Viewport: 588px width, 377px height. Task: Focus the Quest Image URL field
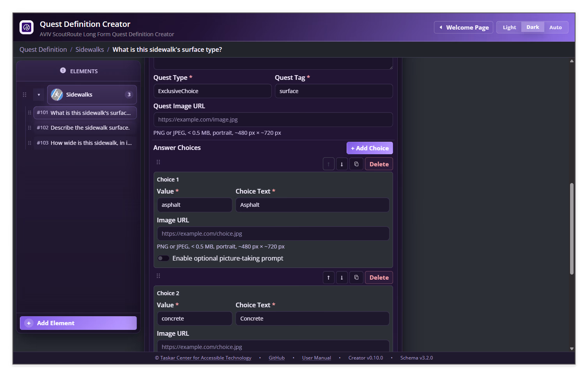click(x=273, y=120)
